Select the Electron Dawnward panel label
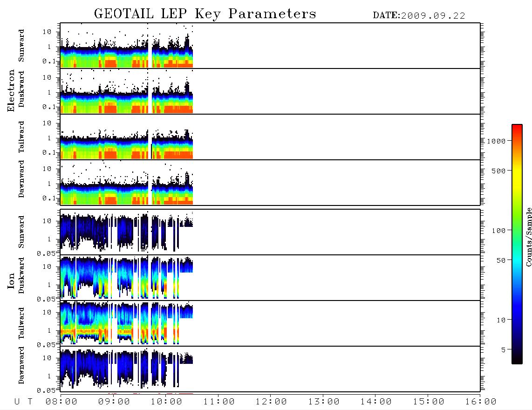The height and width of the screenshot is (410, 532). click(21, 179)
